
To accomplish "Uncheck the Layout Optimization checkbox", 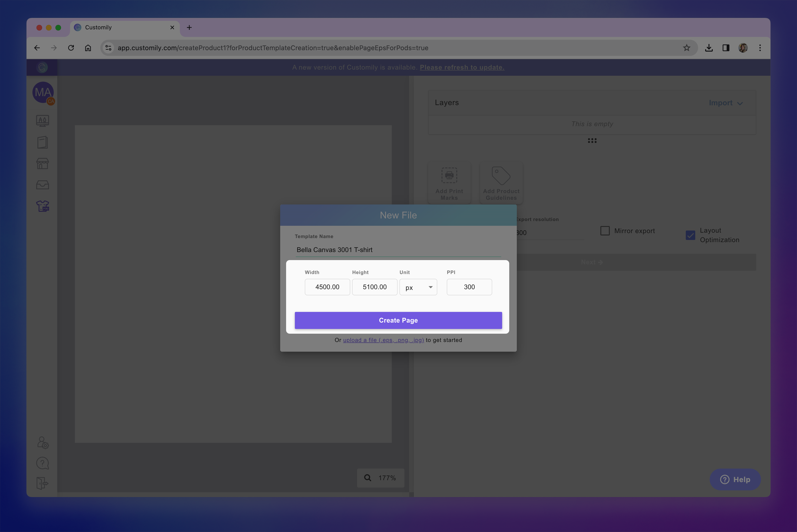I will click(x=690, y=235).
